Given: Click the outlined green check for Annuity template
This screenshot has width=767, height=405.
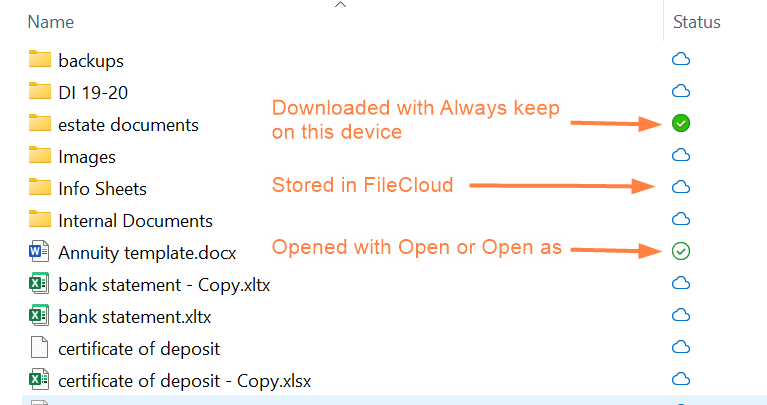Looking at the screenshot, I should [x=681, y=251].
